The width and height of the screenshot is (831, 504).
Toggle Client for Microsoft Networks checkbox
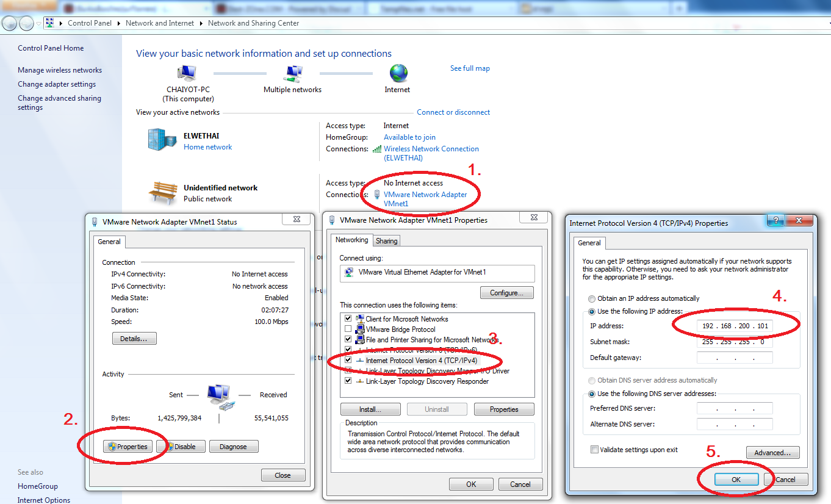[348, 319]
